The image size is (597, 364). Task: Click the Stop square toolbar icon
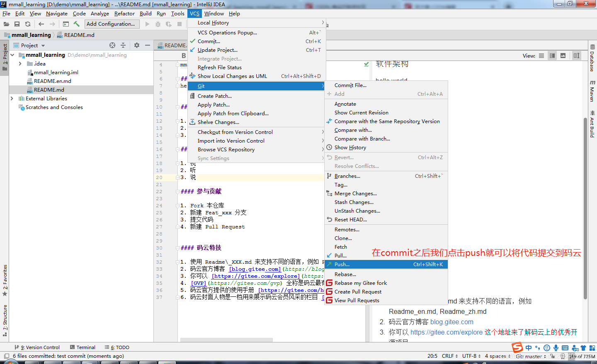tap(180, 24)
